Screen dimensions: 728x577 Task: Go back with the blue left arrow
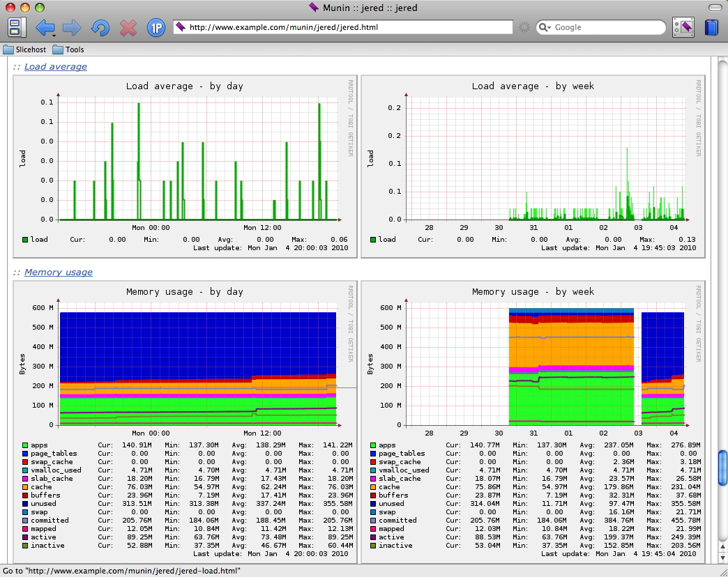click(45, 28)
